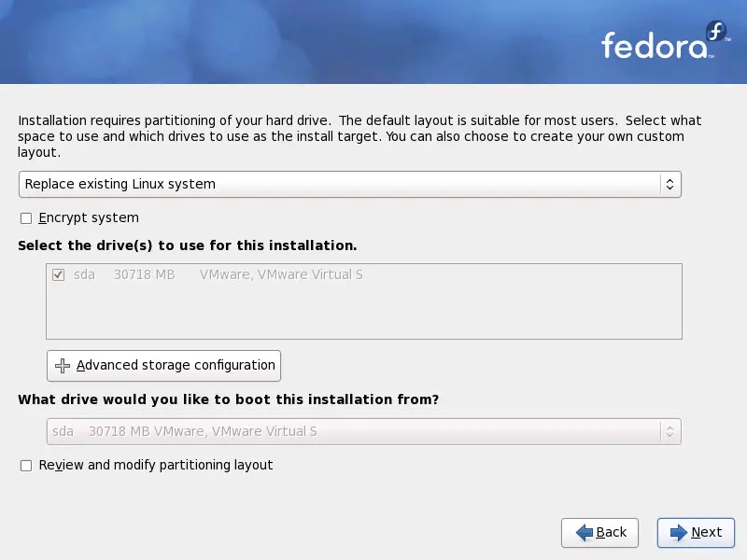Toggle the Encrypt system checkbox
Image resolution: width=747 pixels, height=560 pixels.
(26, 218)
